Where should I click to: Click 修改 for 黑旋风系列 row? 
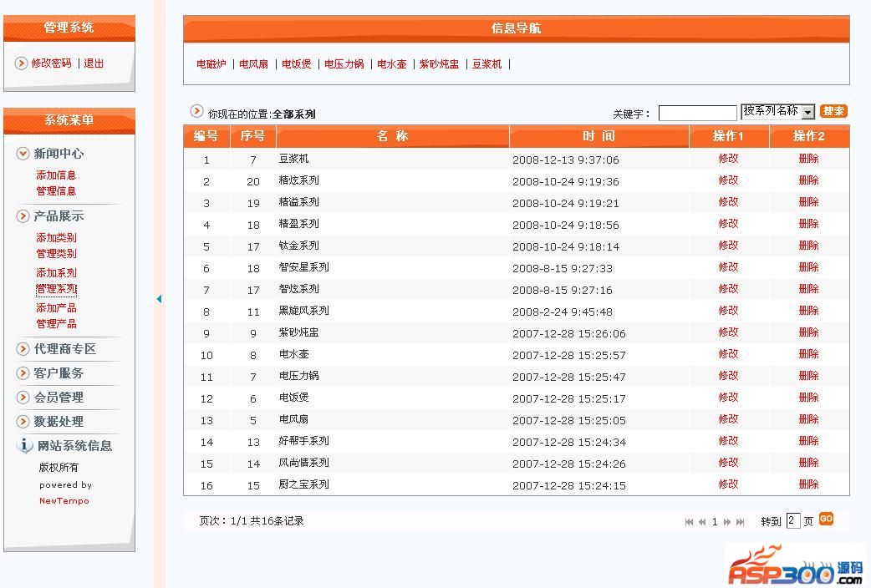pos(728,310)
